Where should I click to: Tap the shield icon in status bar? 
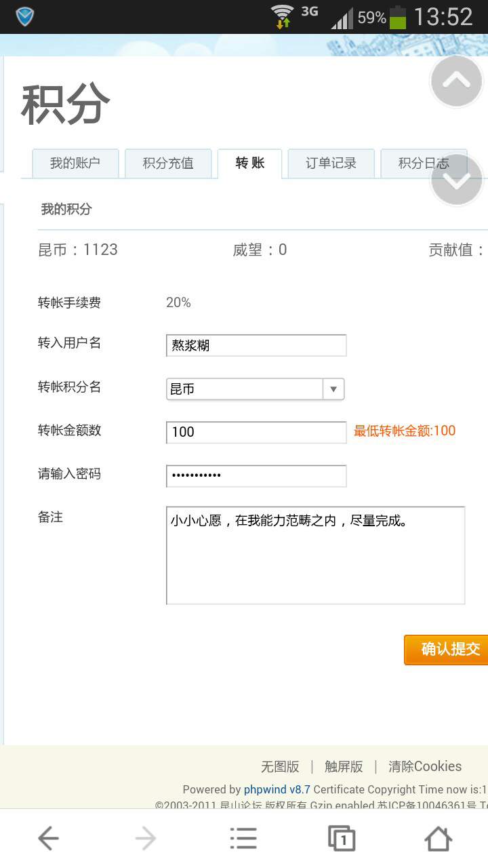tap(25, 16)
